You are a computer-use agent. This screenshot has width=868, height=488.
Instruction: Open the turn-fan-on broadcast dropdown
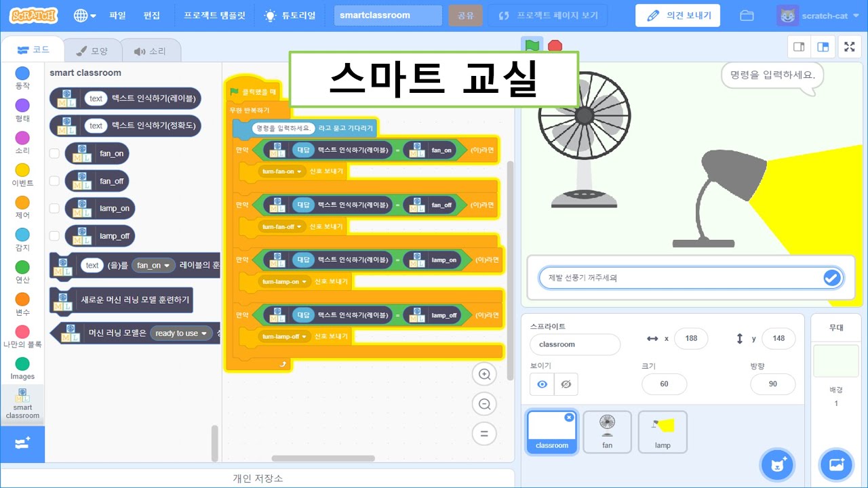click(282, 171)
